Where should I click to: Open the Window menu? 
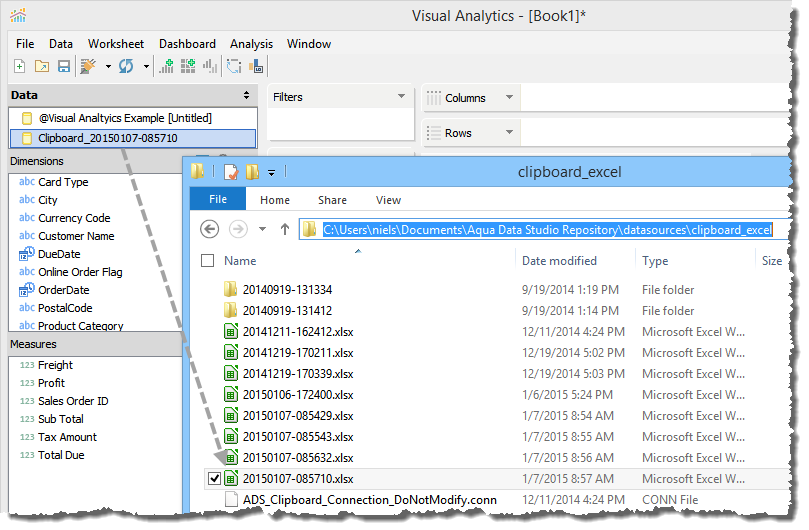click(x=309, y=44)
